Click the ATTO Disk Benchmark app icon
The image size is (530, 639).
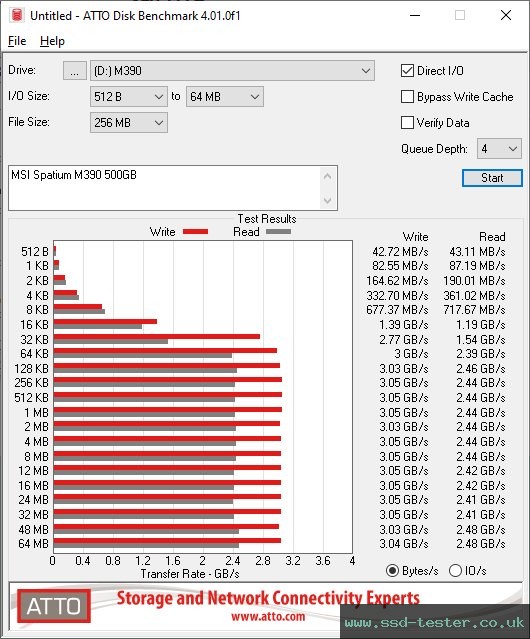click(17, 15)
